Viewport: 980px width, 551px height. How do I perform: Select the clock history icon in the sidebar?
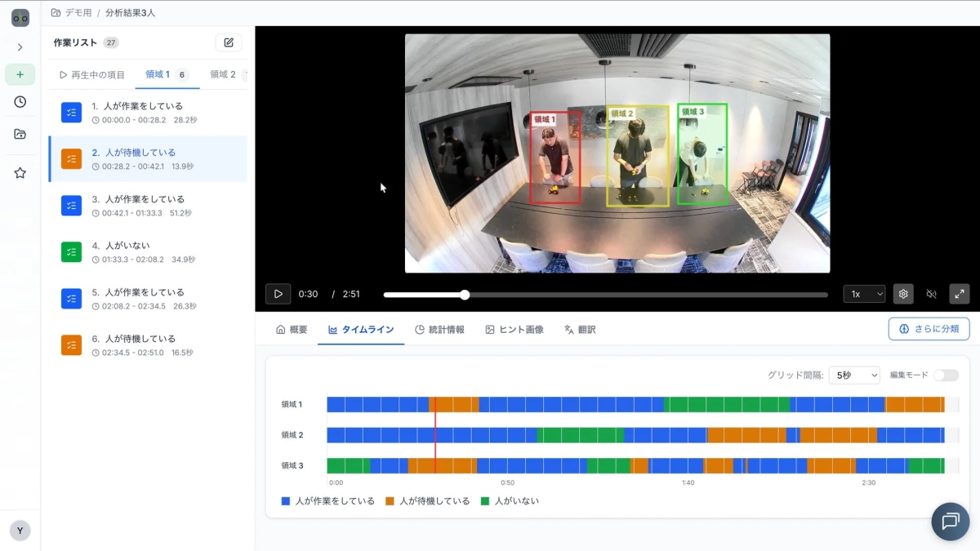(20, 102)
